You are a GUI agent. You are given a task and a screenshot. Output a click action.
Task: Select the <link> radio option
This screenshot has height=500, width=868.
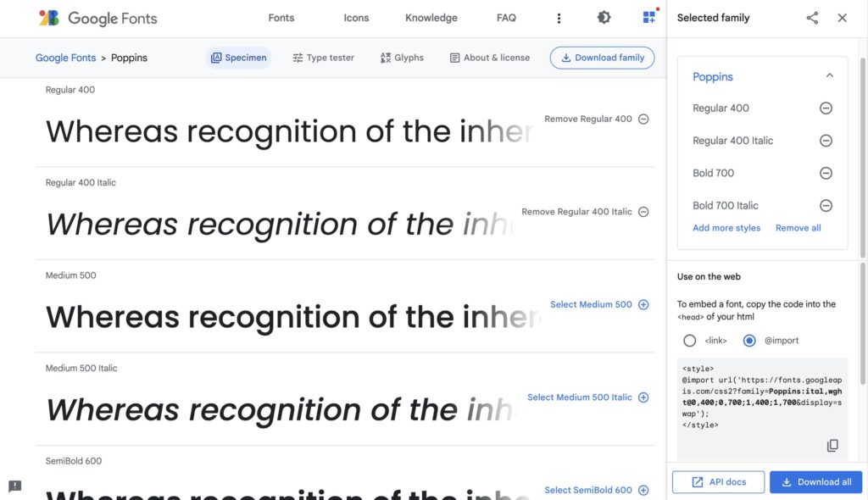pyautogui.click(x=690, y=341)
